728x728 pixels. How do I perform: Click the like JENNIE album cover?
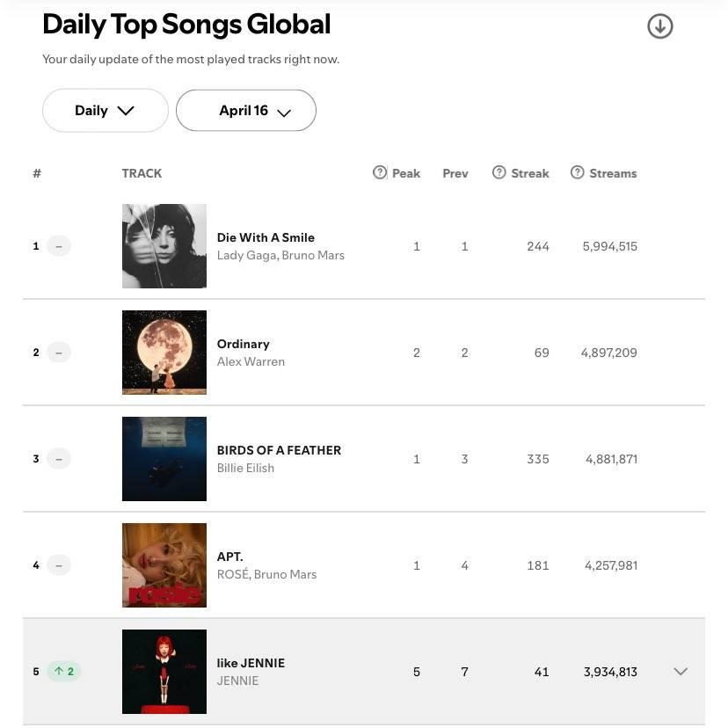[x=164, y=672]
